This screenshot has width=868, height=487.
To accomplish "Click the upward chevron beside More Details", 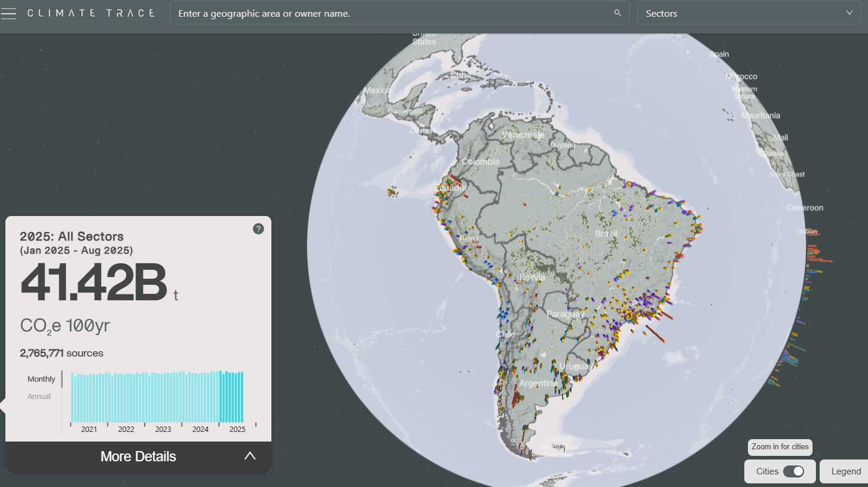I will [250, 456].
